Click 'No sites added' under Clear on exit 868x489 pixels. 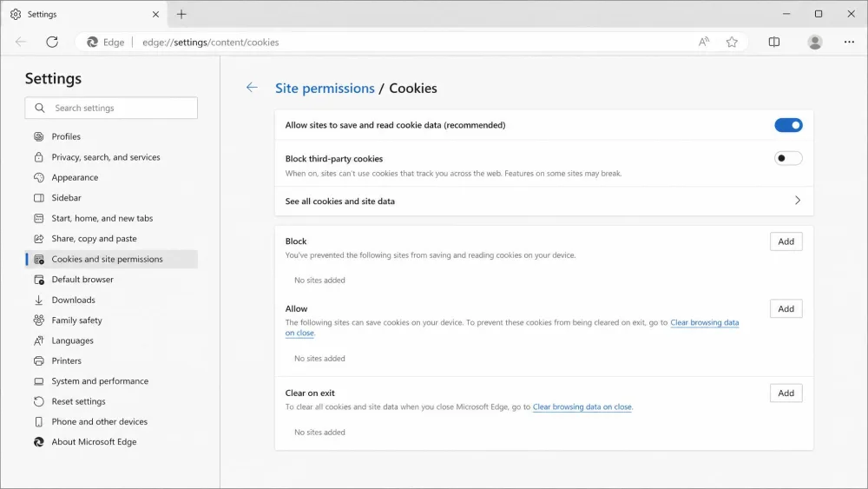(319, 433)
